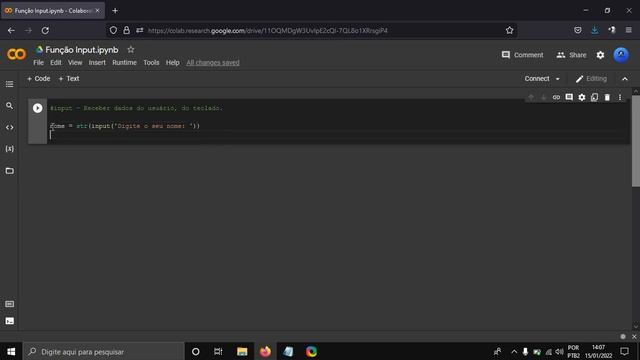Open Windows notification center

[624, 351]
